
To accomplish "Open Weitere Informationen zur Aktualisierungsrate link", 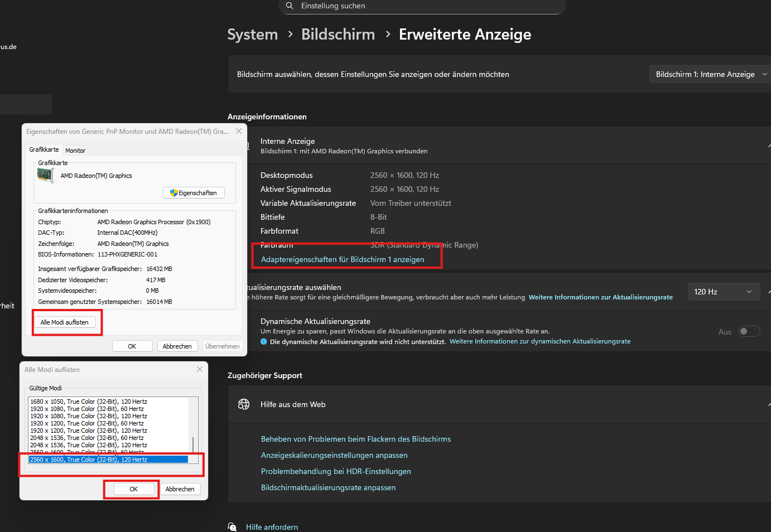I will tap(600, 297).
